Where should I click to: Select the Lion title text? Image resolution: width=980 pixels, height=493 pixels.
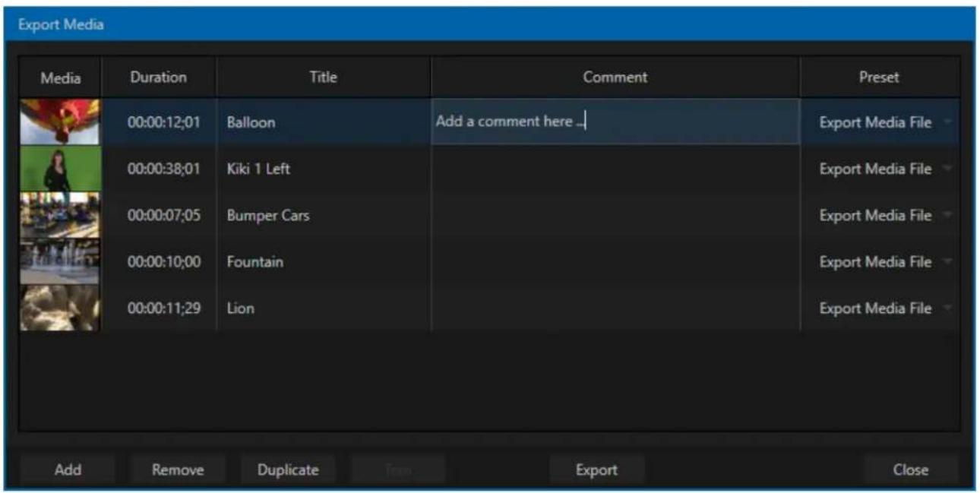coord(240,308)
